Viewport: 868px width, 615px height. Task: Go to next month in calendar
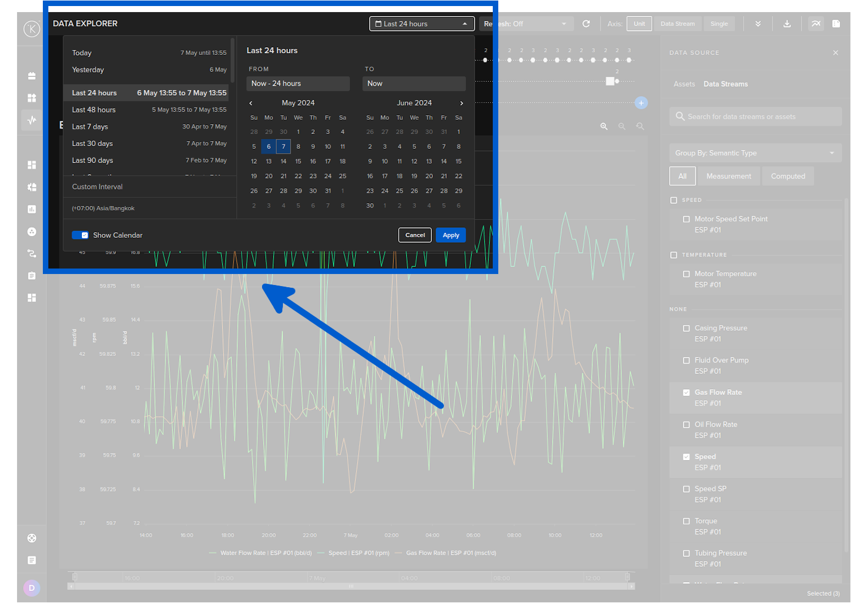pyautogui.click(x=461, y=103)
